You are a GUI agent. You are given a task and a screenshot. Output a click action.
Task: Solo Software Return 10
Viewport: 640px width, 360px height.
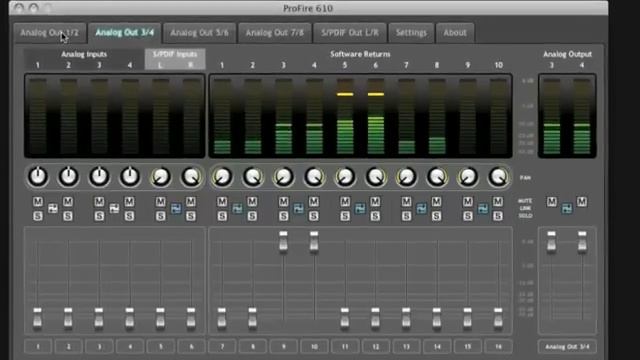click(x=498, y=216)
